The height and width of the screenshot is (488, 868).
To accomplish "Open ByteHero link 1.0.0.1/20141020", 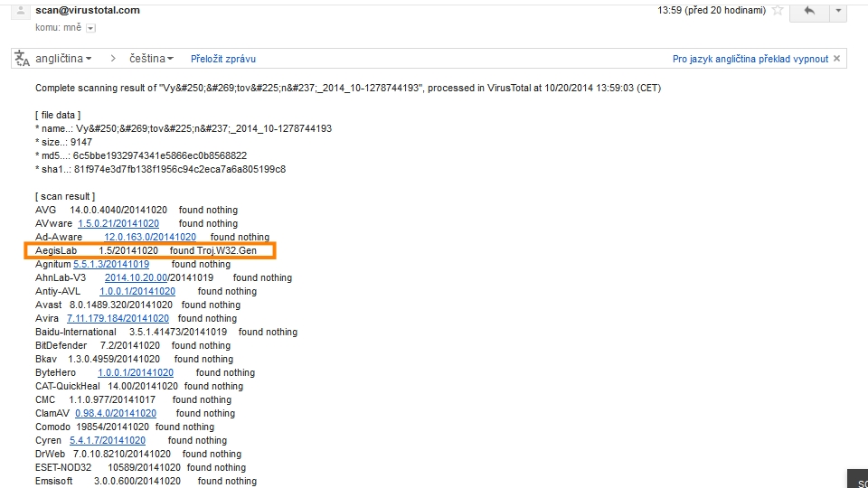I will point(136,372).
